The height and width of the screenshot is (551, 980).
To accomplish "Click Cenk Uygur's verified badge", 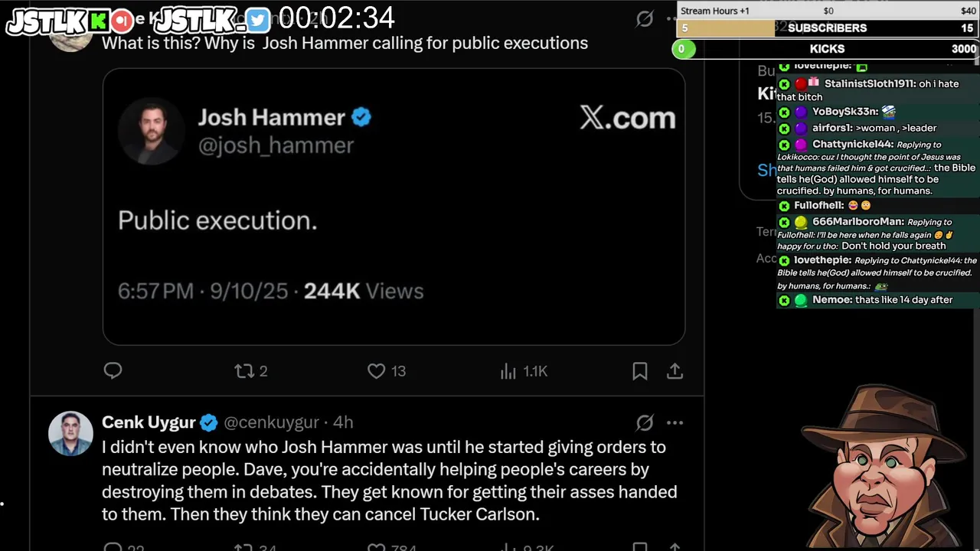I will pyautogui.click(x=209, y=422).
